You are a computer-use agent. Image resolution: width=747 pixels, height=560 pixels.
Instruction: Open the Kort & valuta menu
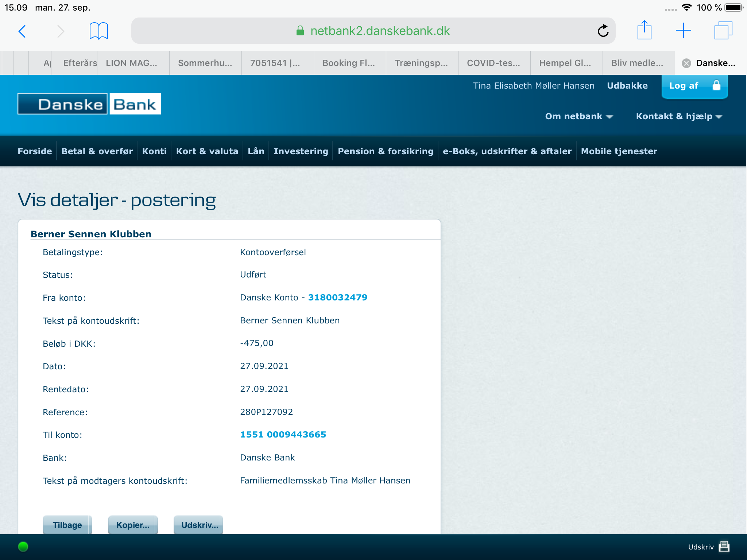pyautogui.click(x=207, y=151)
